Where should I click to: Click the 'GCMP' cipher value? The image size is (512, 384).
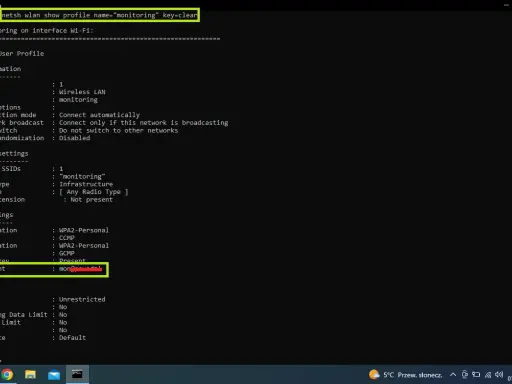click(x=67, y=253)
